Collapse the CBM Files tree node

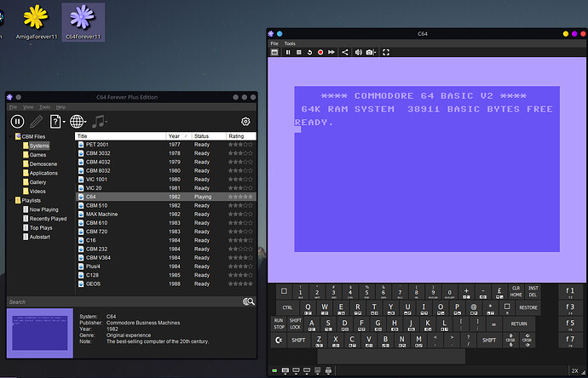[10, 136]
